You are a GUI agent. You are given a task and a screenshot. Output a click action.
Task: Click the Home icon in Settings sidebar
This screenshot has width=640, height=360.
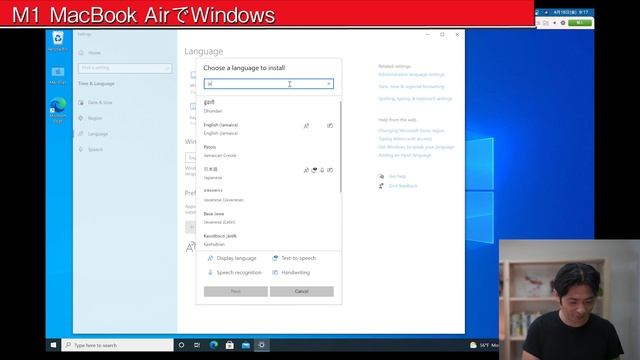(81, 53)
